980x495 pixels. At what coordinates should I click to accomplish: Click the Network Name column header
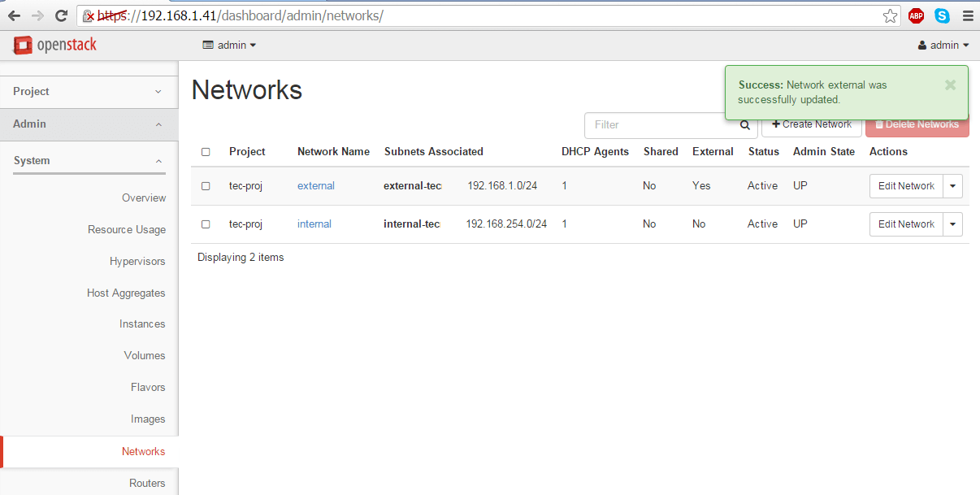[x=333, y=152]
